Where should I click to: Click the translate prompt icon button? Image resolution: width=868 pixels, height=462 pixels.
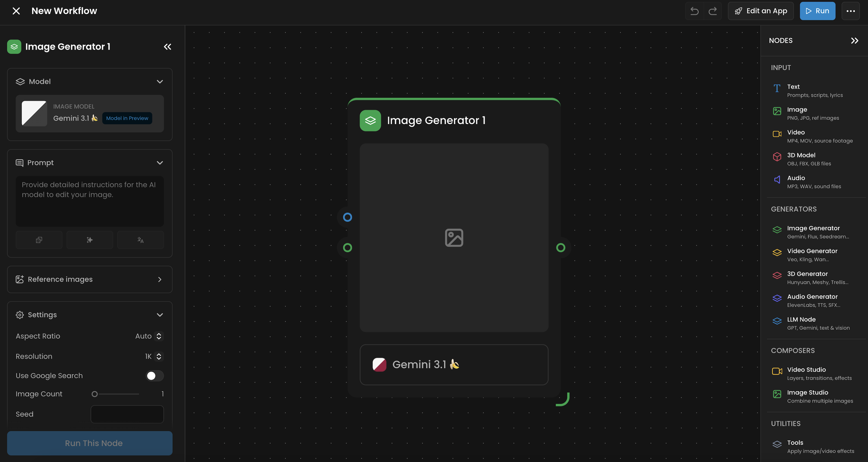click(140, 240)
